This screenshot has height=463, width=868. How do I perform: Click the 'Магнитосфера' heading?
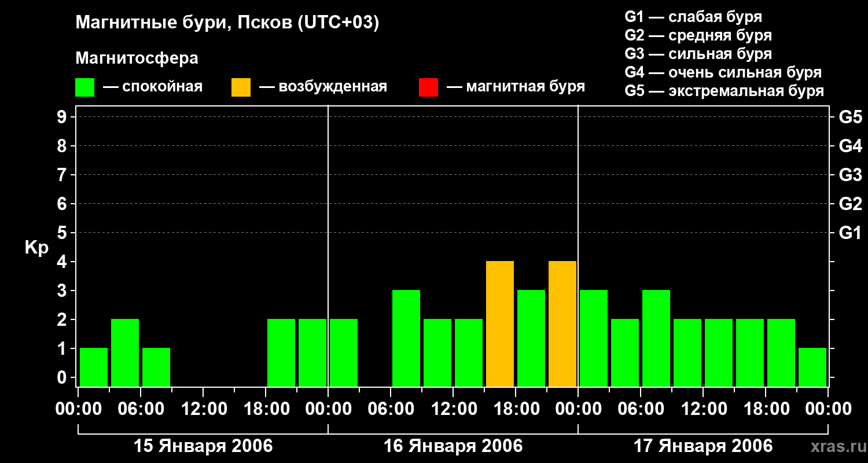click(x=137, y=58)
